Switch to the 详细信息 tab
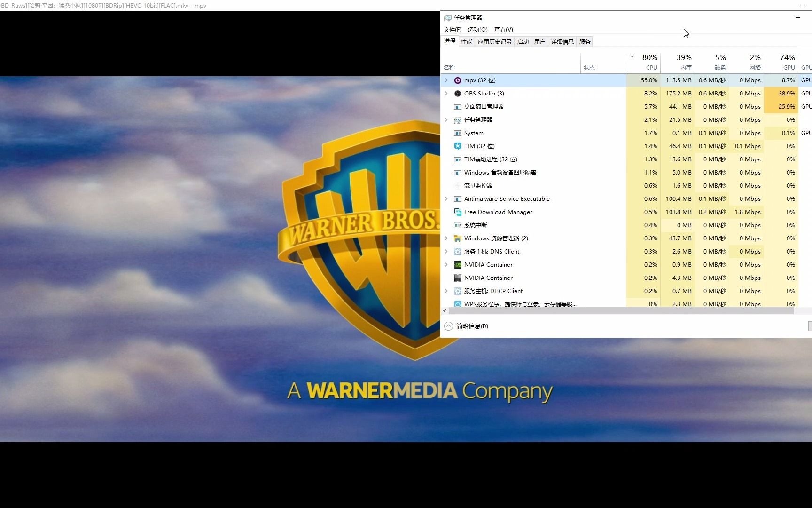 point(562,42)
